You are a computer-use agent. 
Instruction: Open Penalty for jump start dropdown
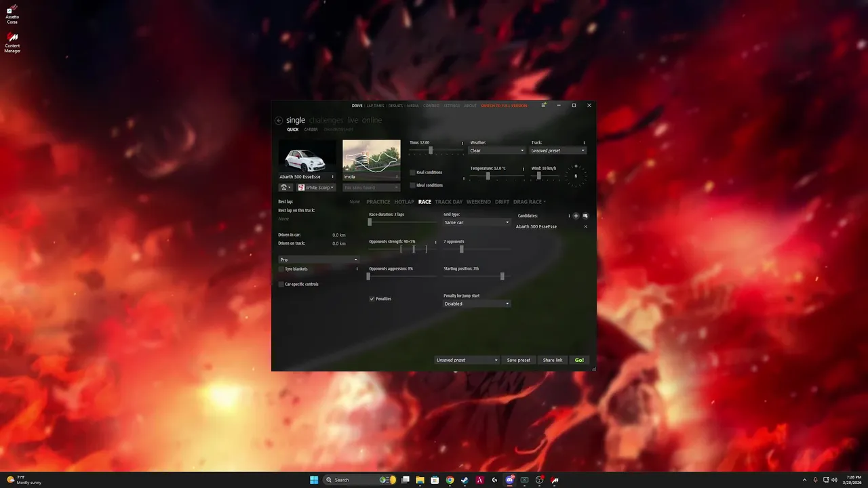tap(477, 304)
